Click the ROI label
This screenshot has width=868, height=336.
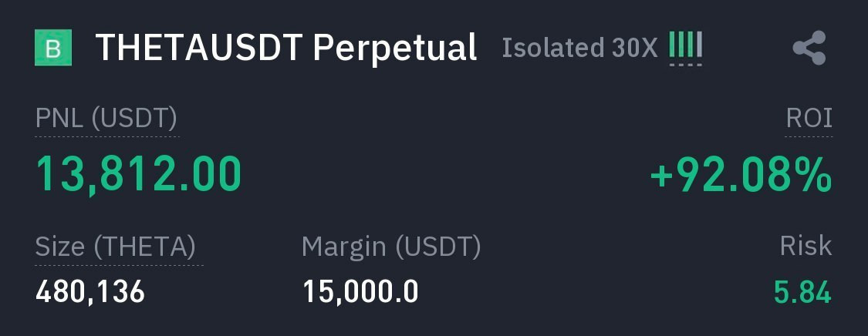[x=809, y=119]
